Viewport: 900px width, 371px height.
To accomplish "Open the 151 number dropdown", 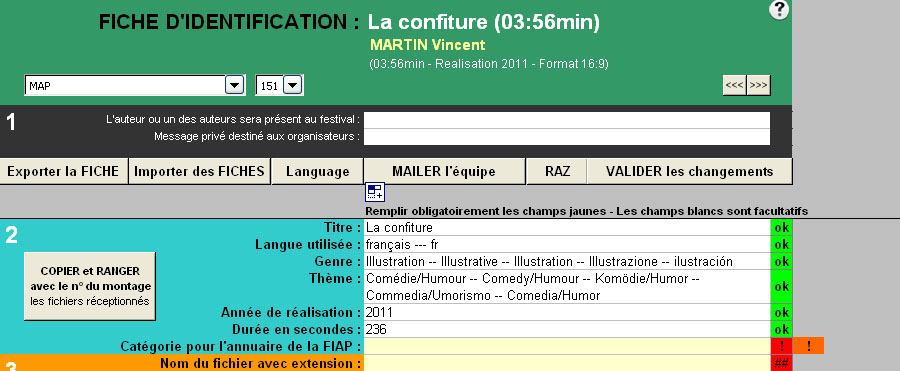I will pyautogui.click(x=292, y=86).
